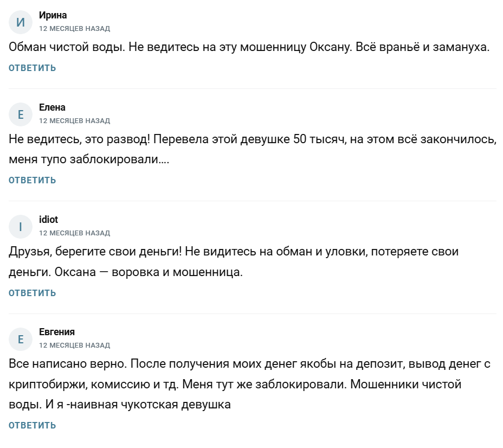Click Елена's round avatar icon
The height and width of the screenshot is (448, 503).
coord(21,114)
